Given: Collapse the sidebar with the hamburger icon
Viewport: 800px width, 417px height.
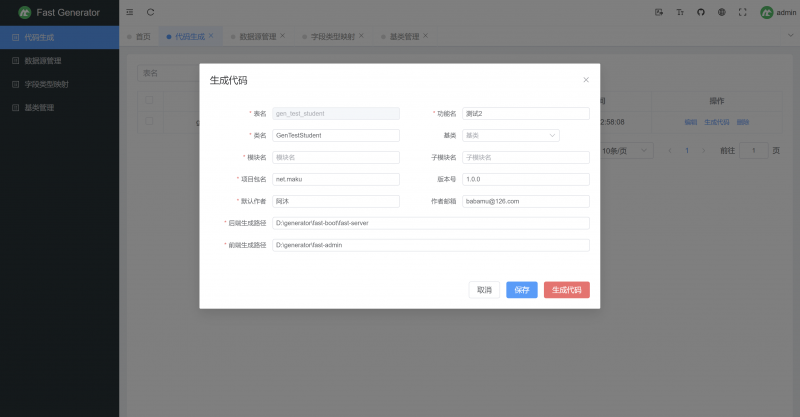Looking at the screenshot, I should 130,12.
